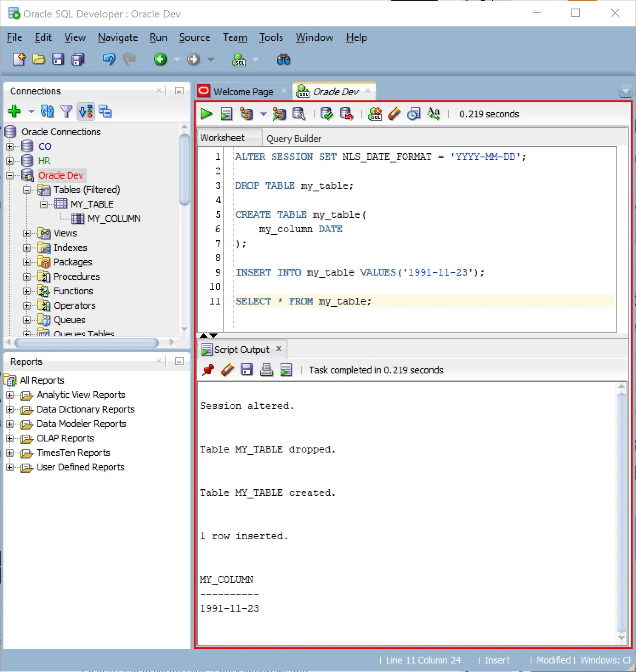Expand the Indexes node

tap(27, 248)
